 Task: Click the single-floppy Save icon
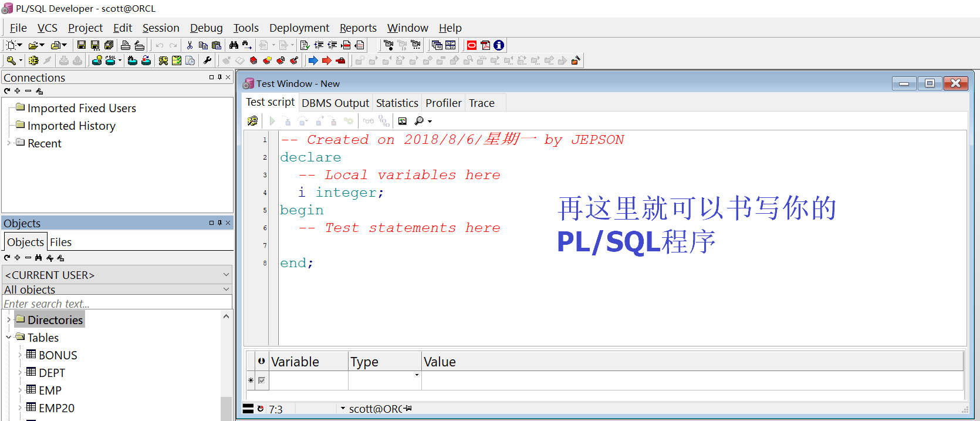(x=82, y=45)
